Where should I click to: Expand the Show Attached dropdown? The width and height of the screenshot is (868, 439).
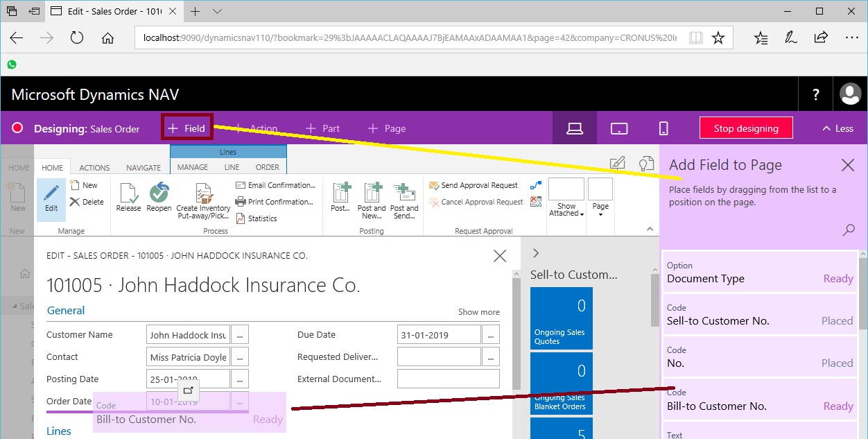566,209
